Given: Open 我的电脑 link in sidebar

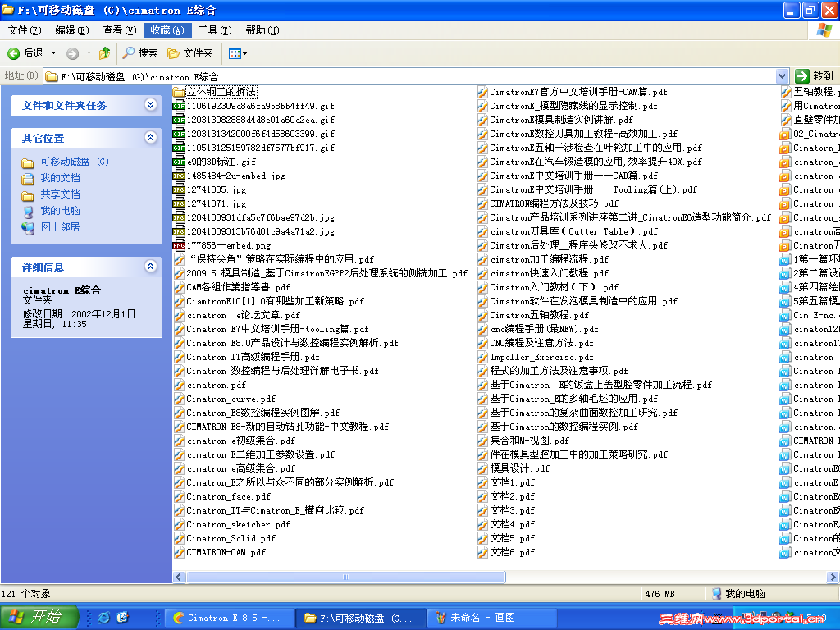Looking at the screenshot, I should (x=60, y=211).
